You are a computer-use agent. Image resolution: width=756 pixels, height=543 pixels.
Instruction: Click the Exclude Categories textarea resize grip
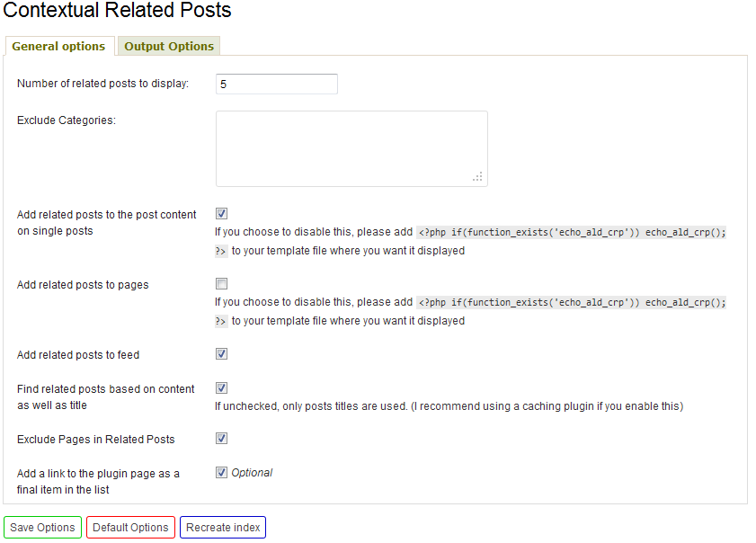click(x=478, y=177)
